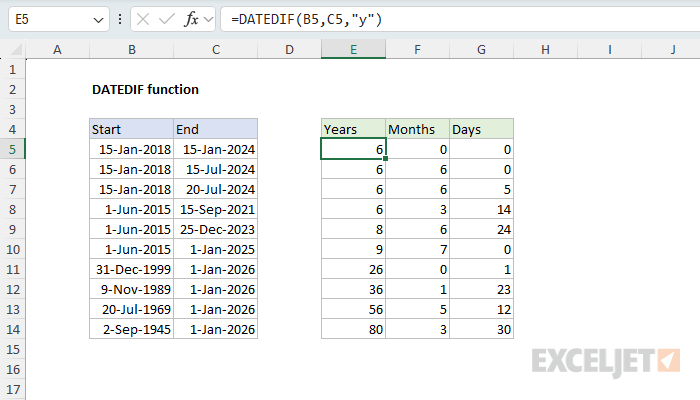This screenshot has width=700, height=400.
Task: Click the formula bar vertical dots handle
Action: pos(120,20)
